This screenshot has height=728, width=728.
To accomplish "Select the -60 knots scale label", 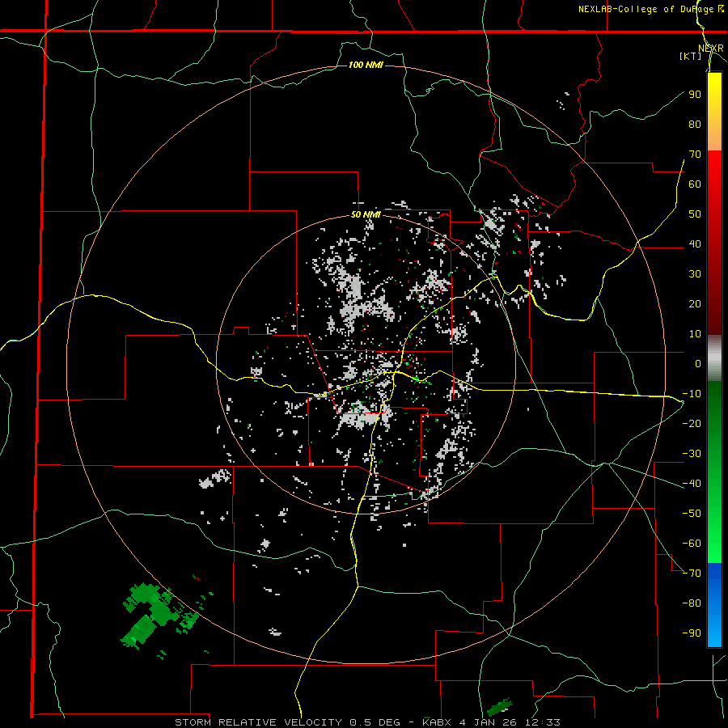I will [692, 544].
